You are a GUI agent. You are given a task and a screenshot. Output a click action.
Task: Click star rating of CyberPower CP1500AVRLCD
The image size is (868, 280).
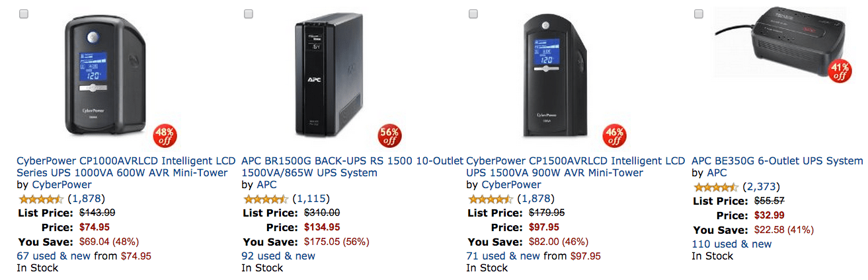(x=491, y=199)
